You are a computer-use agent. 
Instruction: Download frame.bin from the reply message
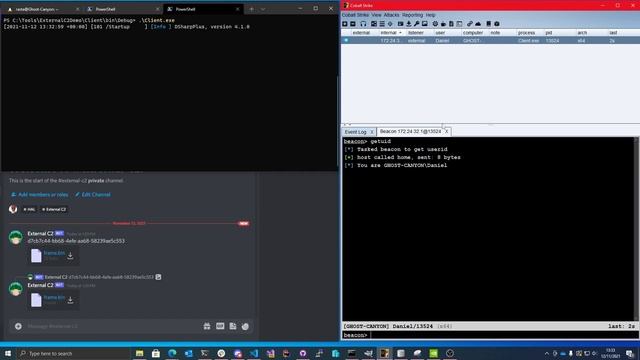70,300
